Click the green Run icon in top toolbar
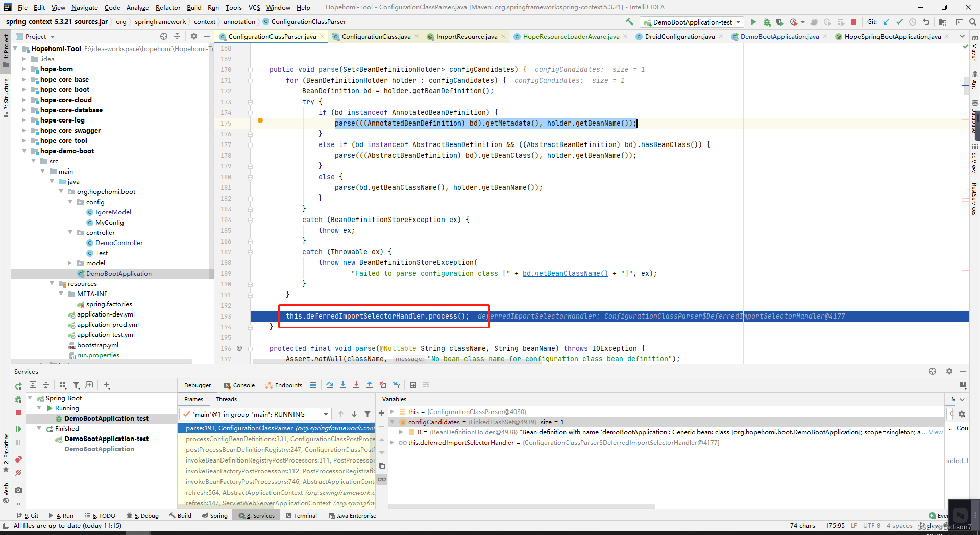 (x=753, y=22)
